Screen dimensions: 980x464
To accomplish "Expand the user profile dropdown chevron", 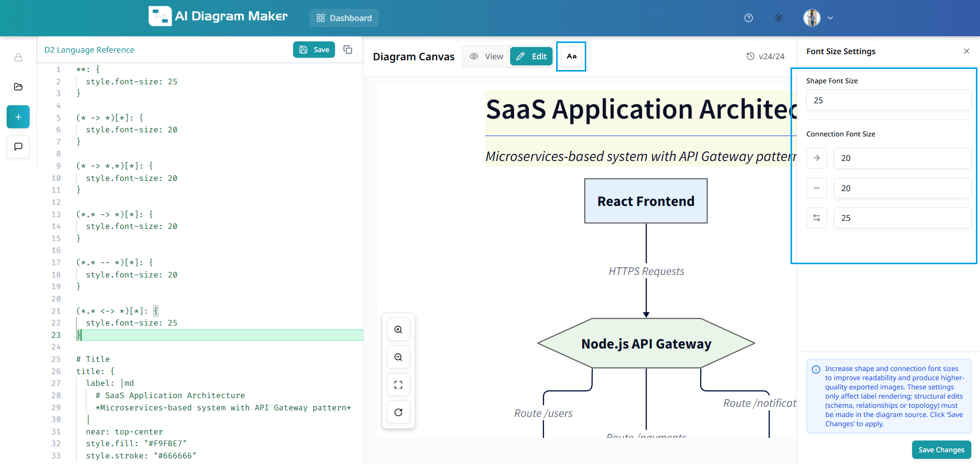I will (830, 18).
